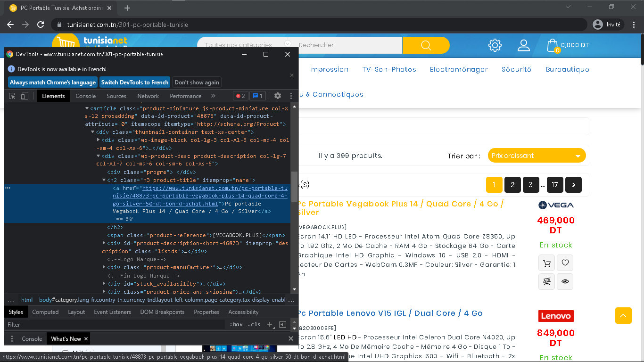Image resolution: width=644 pixels, height=362 pixels.
Task: Open the Chrome three-dot menu
Action: (x=633, y=25)
